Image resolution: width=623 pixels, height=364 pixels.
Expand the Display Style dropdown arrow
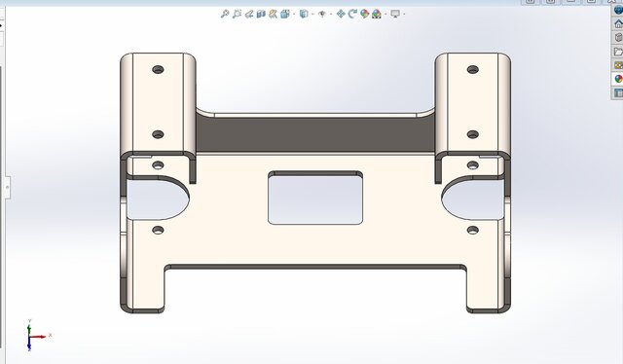(312, 15)
